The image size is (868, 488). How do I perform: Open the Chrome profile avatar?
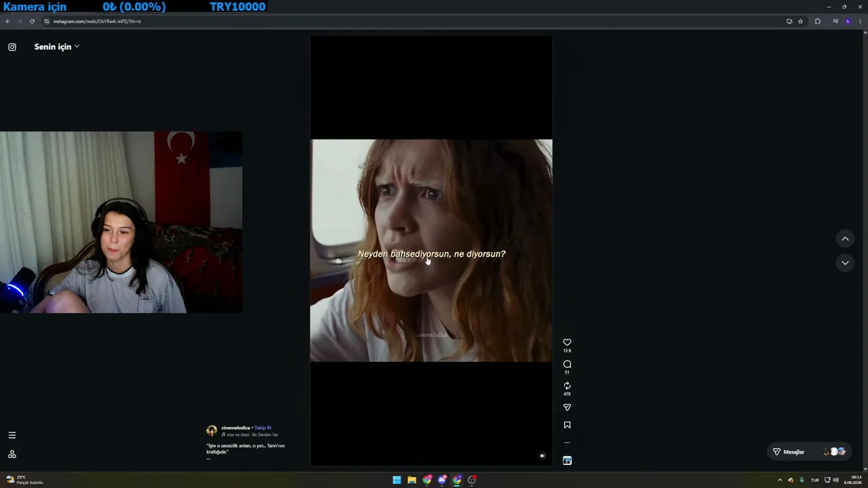848,21
